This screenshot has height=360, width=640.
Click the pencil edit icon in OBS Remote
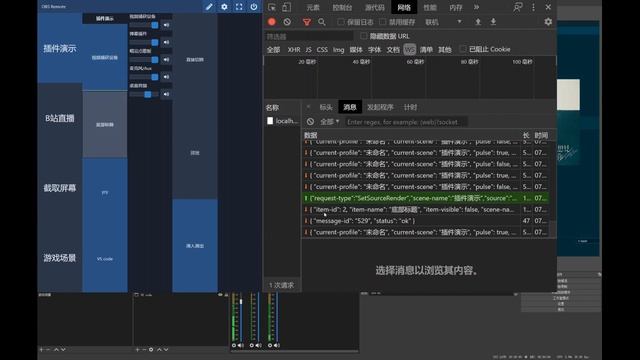tap(209, 7)
